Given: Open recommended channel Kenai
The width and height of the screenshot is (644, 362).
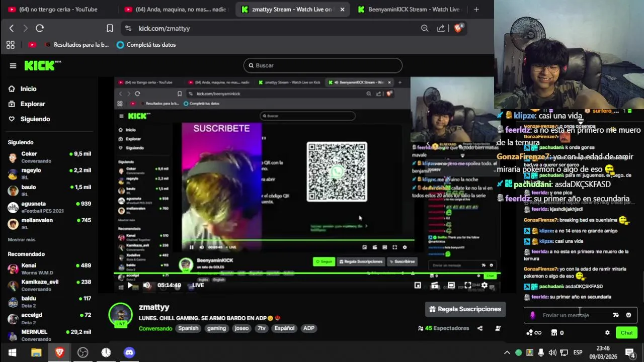Looking at the screenshot, I should [x=49, y=268].
